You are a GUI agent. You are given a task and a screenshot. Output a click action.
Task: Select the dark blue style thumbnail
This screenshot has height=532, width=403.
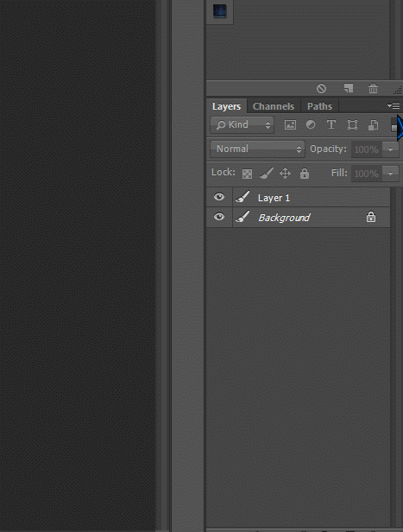pyautogui.click(x=220, y=11)
